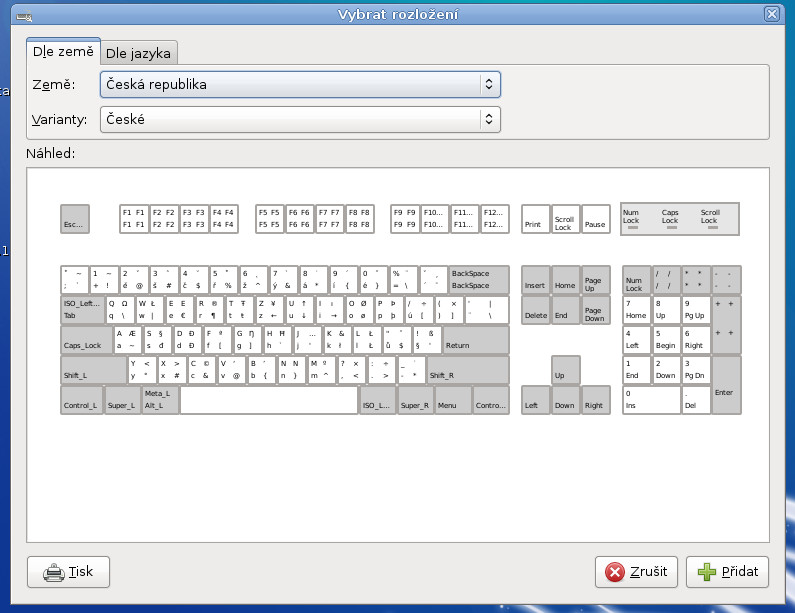Click the Print key in preview
795x613 pixels.
coord(535,219)
